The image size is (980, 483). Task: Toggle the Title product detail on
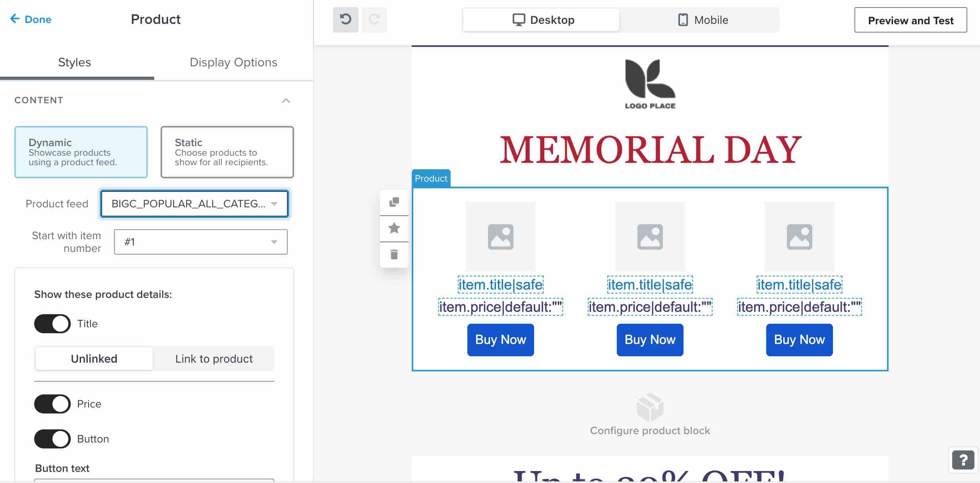tap(51, 324)
